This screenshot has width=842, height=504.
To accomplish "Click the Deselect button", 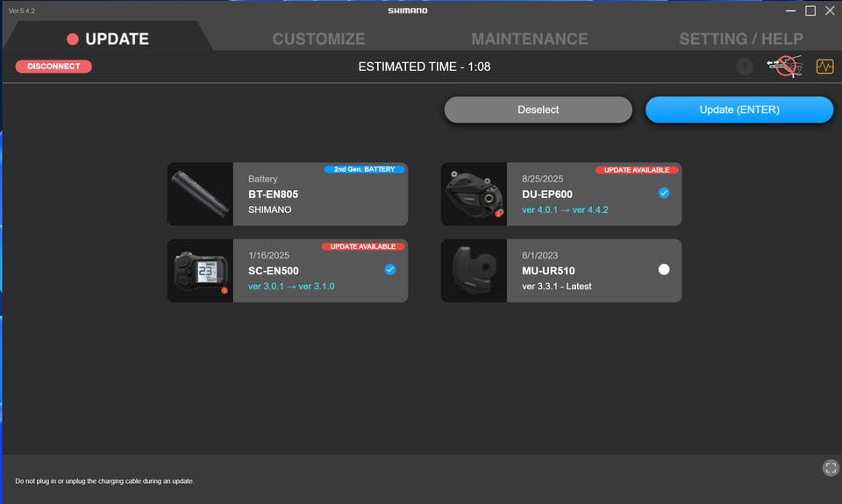I will point(538,110).
